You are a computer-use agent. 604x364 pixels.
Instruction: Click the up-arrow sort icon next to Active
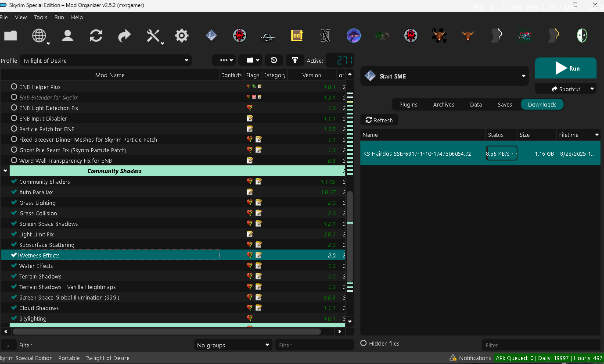[x=295, y=61]
